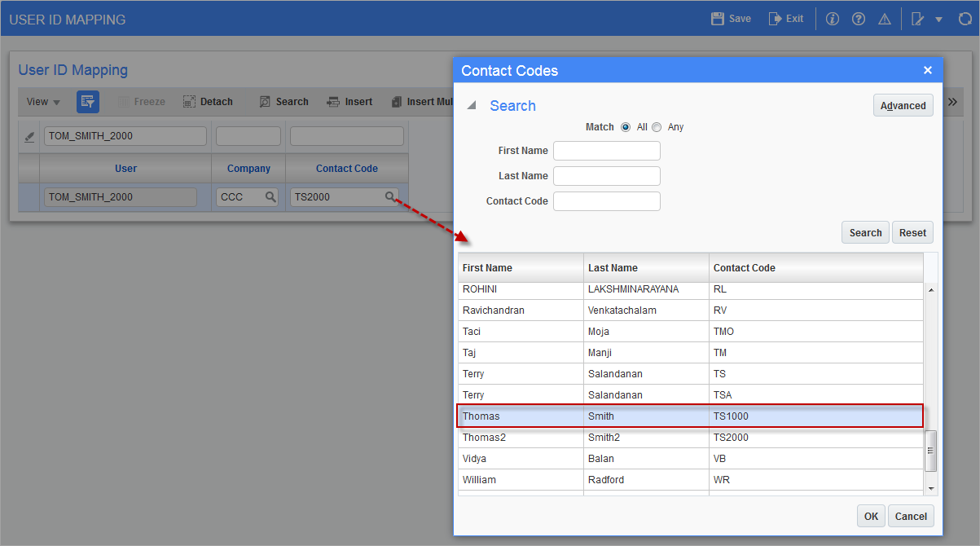Close the Contact Codes dialog

927,70
